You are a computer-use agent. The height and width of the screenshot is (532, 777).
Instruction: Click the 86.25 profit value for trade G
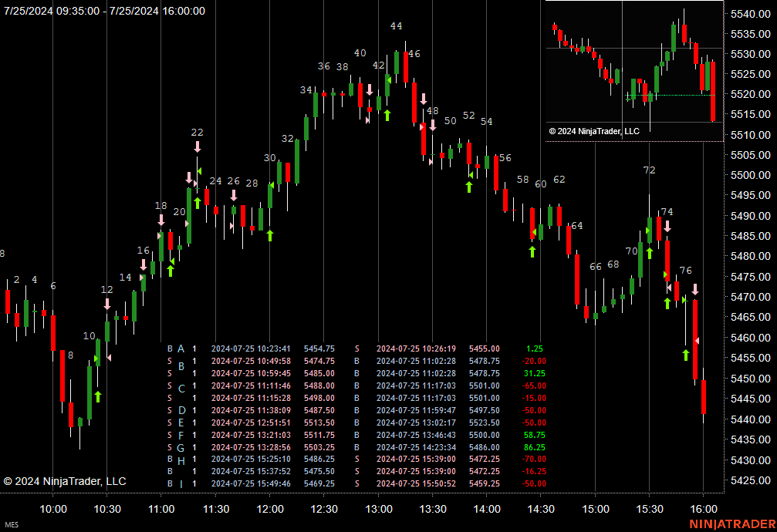(532, 447)
